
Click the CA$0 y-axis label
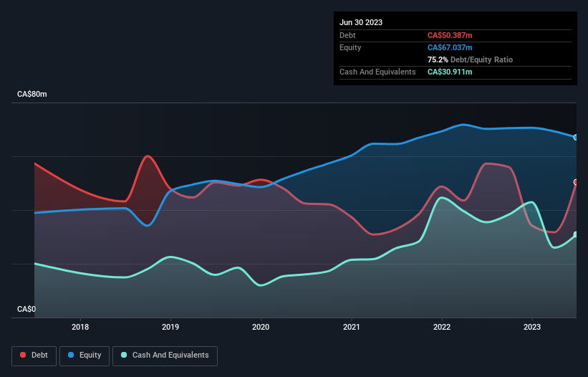click(26, 309)
